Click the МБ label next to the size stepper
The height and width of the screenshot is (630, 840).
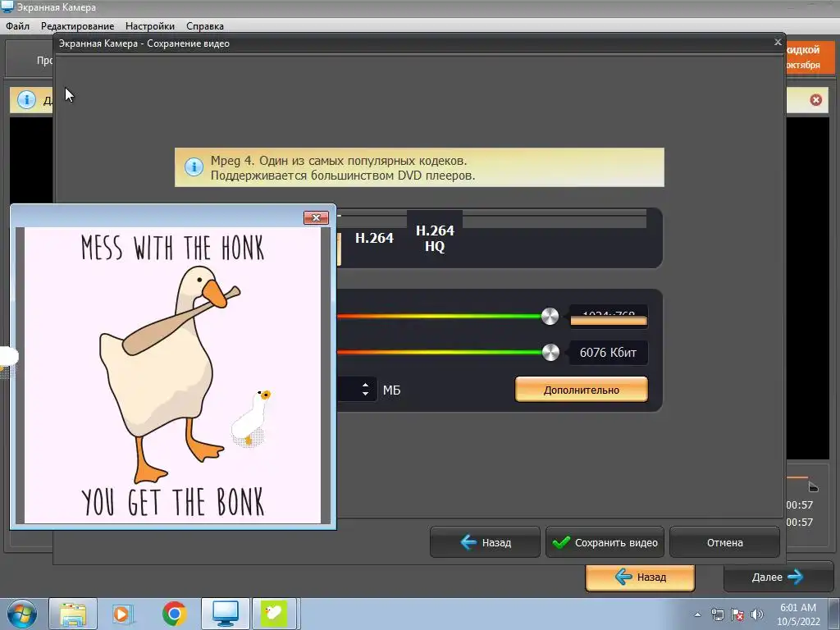tap(391, 390)
